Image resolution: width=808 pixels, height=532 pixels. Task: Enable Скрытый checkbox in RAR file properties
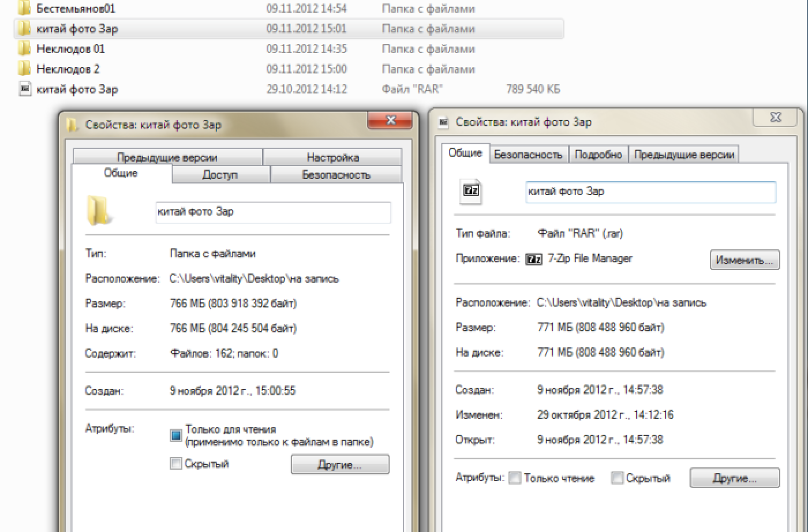[x=617, y=478]
